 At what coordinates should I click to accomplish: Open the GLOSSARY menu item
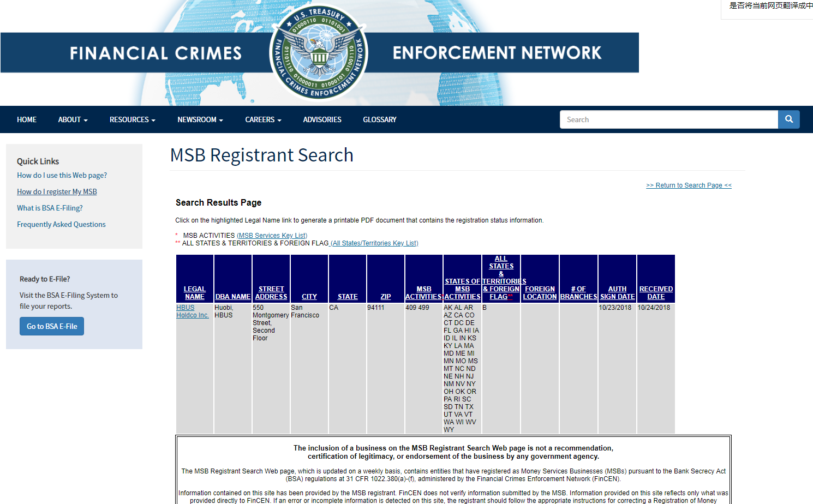(x=379, y=119)
